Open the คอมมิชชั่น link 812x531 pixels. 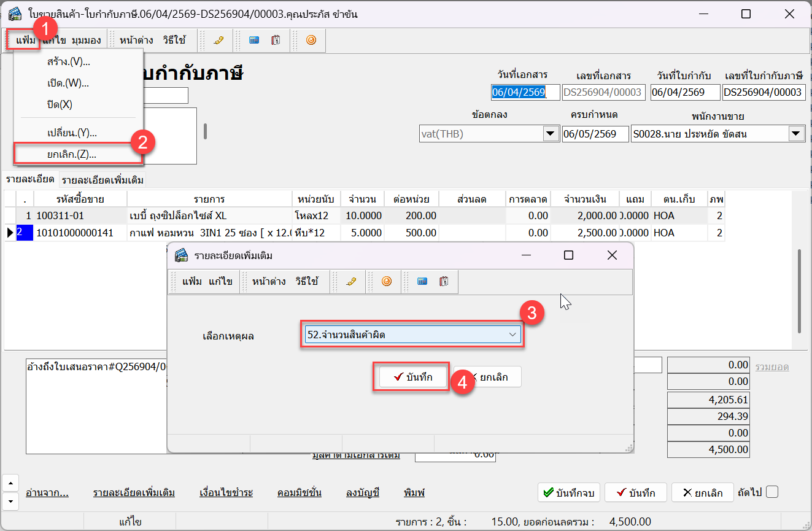coord(299,492)
